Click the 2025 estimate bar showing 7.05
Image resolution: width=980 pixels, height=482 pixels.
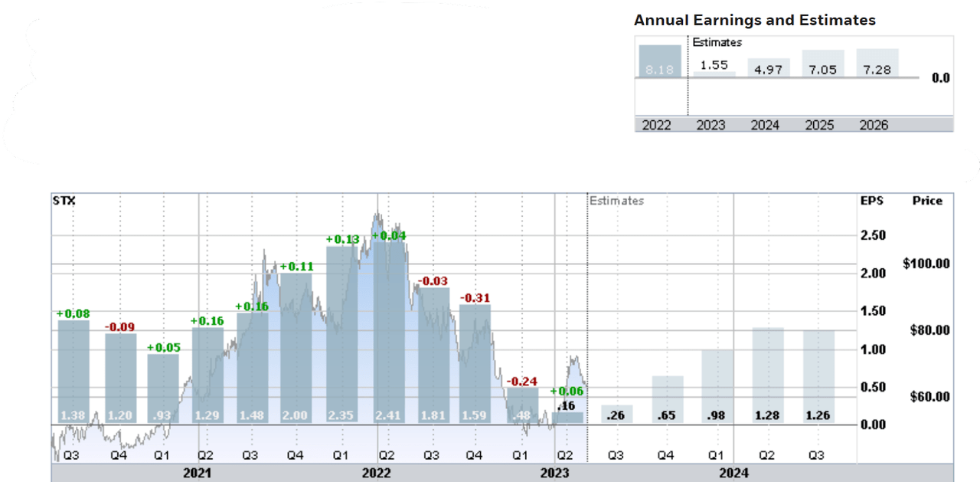(x=822, y=63)
